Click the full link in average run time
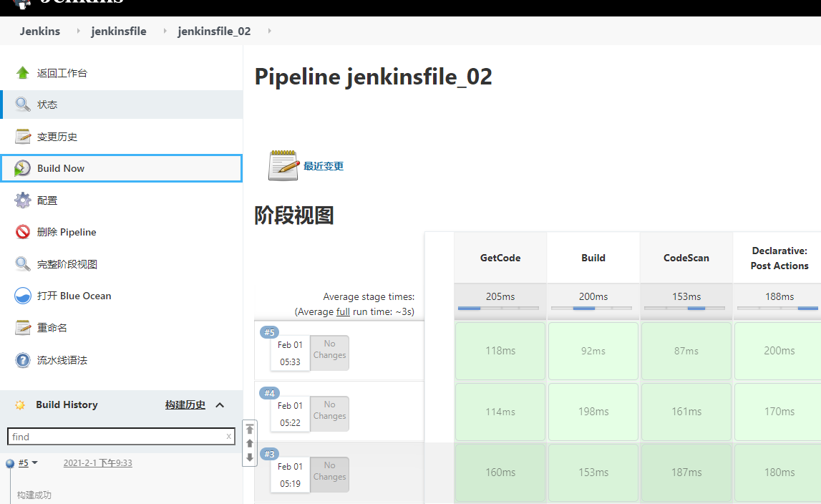 [x=343, y=311]
